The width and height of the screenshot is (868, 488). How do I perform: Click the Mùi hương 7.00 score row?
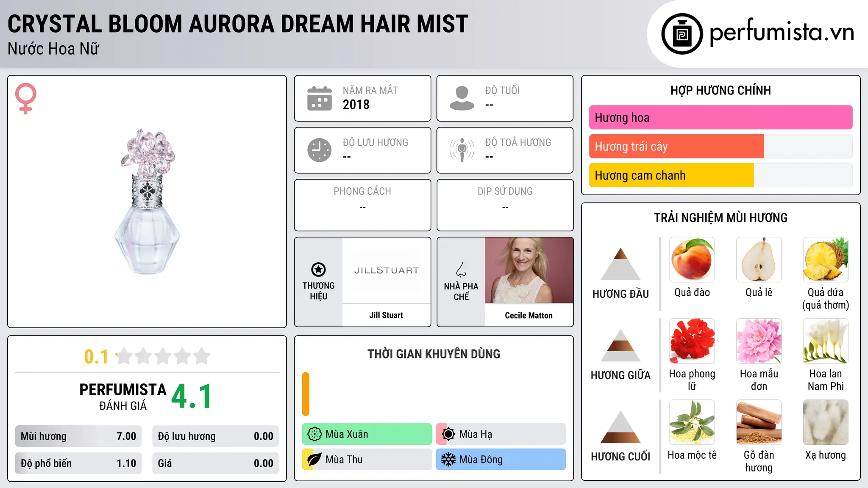coord(78,436)
